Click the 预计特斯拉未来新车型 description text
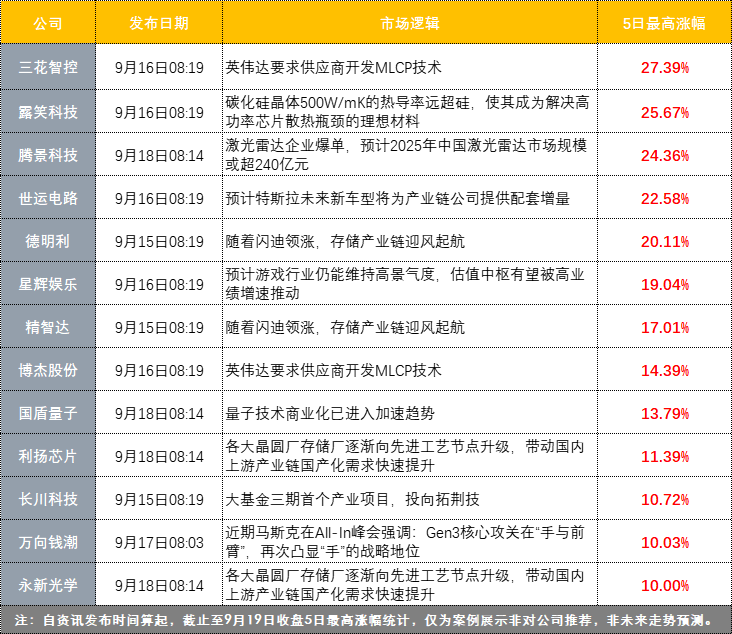 pyautogui.click(x=397, y=198)
